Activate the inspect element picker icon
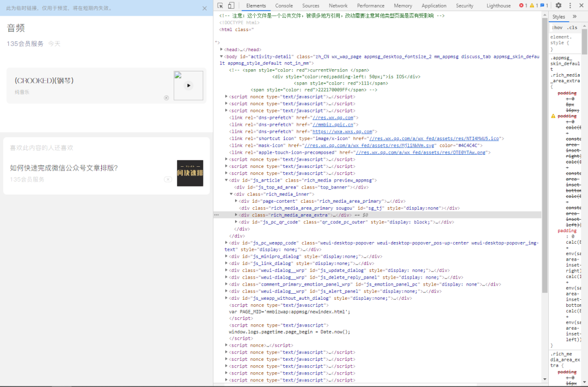This screenshot has height=387, width=588. pyautogui.click(x=220, y=5)
